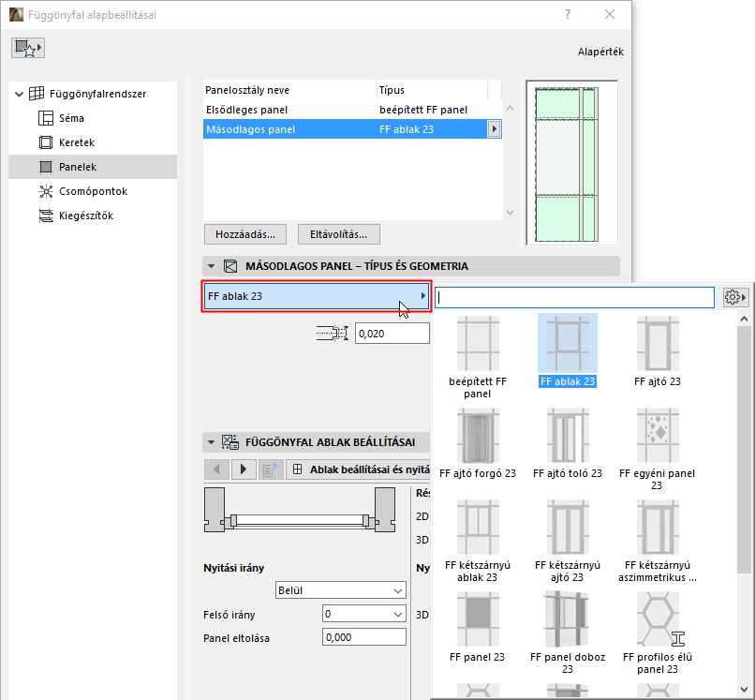Click the settings page list icon button
The image size is (755, 700).
[x=270, y=469]
